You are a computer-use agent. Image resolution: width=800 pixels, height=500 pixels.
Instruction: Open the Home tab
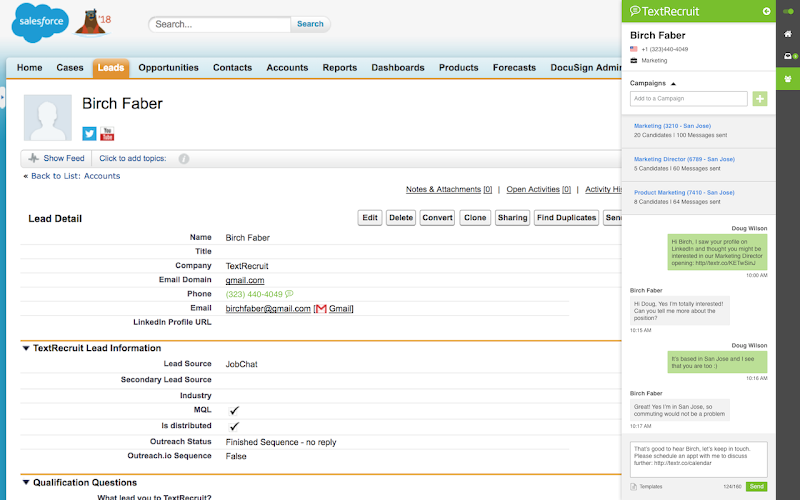30,68
